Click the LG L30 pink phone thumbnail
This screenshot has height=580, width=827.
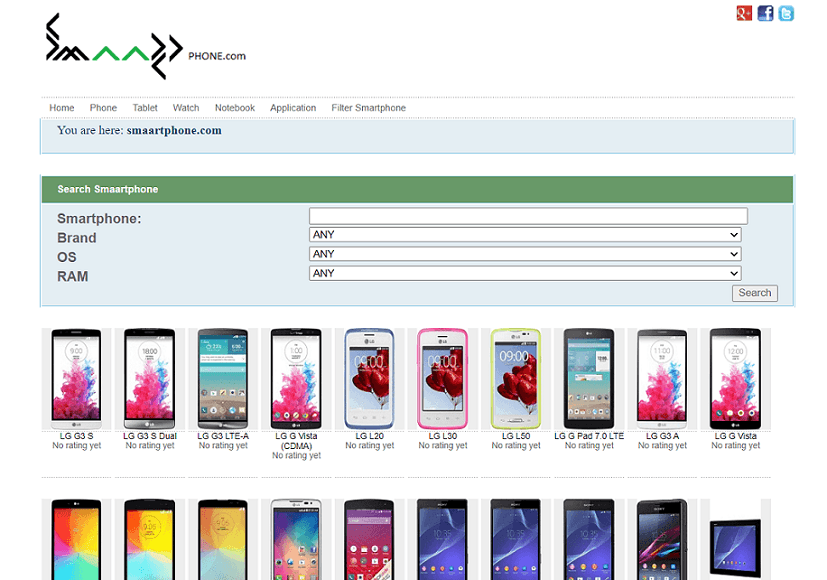coord(442,378)
